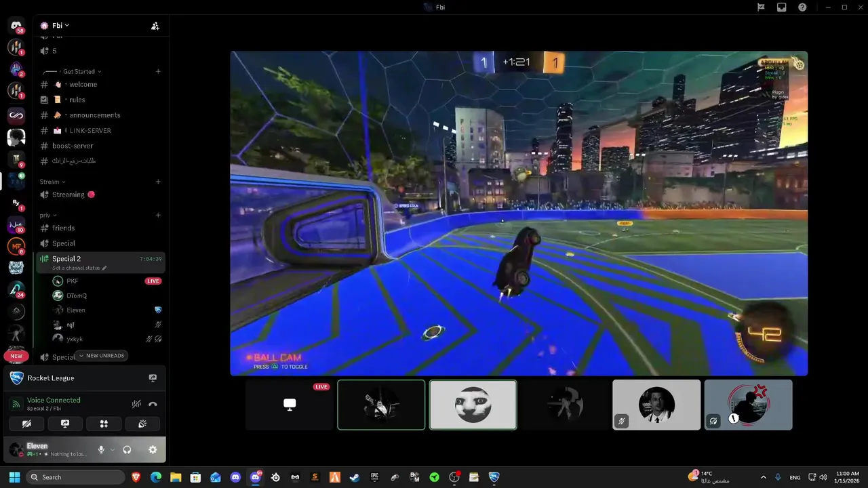Screen dimensions: 868x488
Task: Toggle deafen headphones icon
Action: tap(127, 449)
